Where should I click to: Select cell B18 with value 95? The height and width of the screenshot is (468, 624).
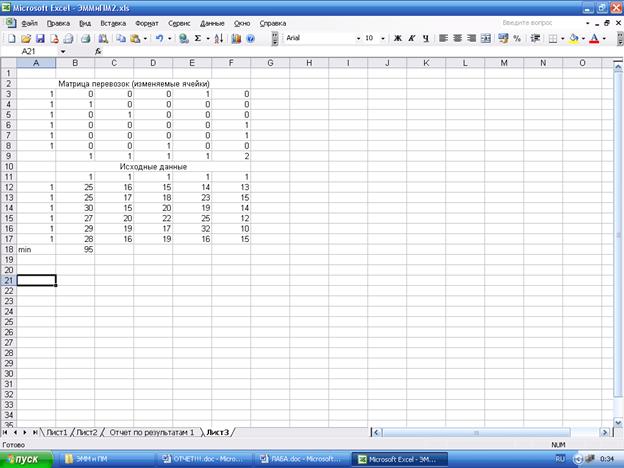(x=75, y=250)
